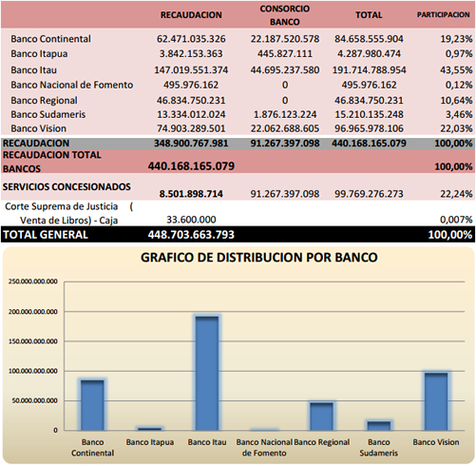Select the PARTICIPACION column header
Image resolution: width=476 pixels, height=466 pixels.
tap(443, 14)
